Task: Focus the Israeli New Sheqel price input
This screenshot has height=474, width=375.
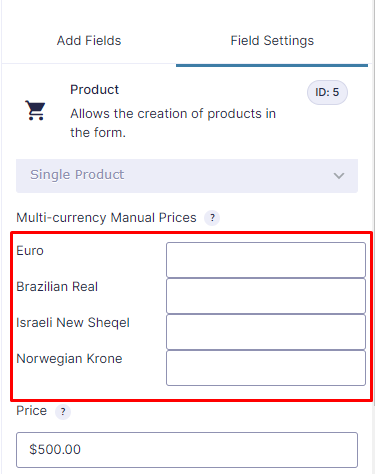Action: (x=266, y=332)
